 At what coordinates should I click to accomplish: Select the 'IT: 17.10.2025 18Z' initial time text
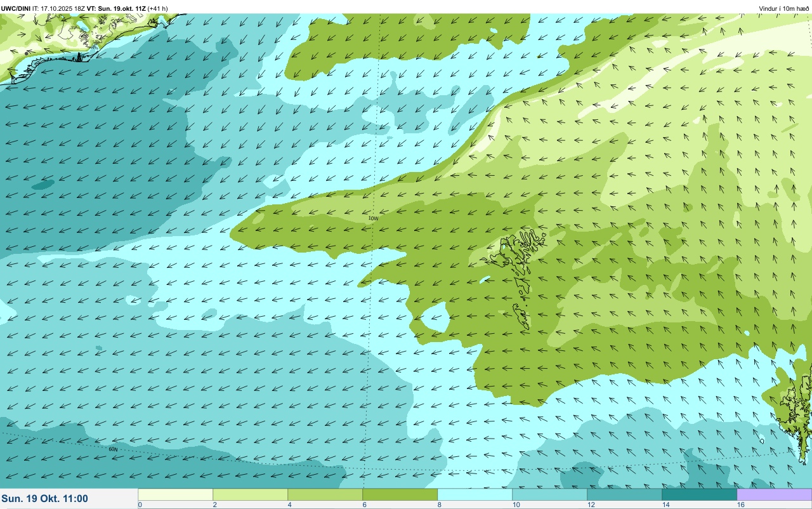[x=58, y=8]
